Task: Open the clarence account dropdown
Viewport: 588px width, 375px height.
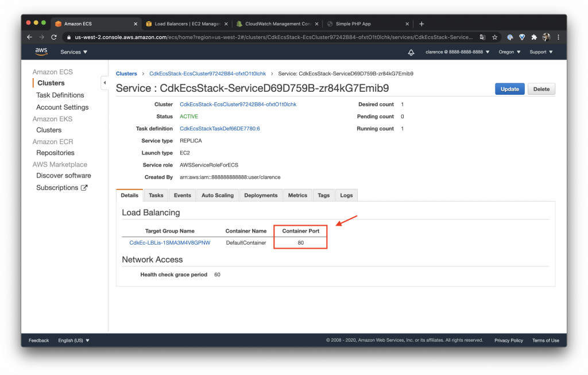Action: (x=457, y=52)
